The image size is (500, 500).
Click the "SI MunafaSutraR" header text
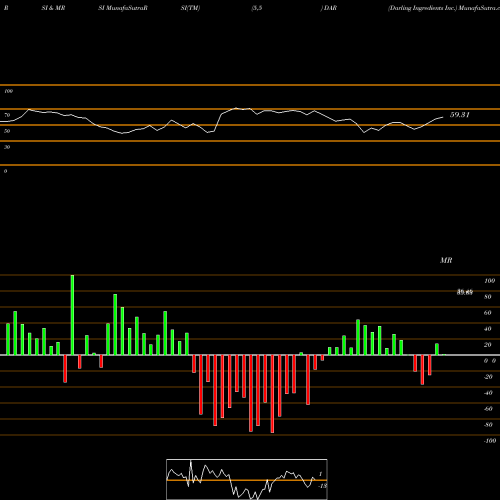click(x=123, y=8)
